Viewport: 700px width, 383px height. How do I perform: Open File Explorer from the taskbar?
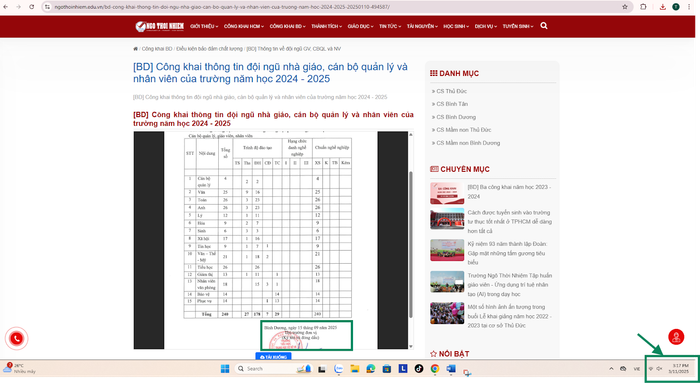(354, 369)
